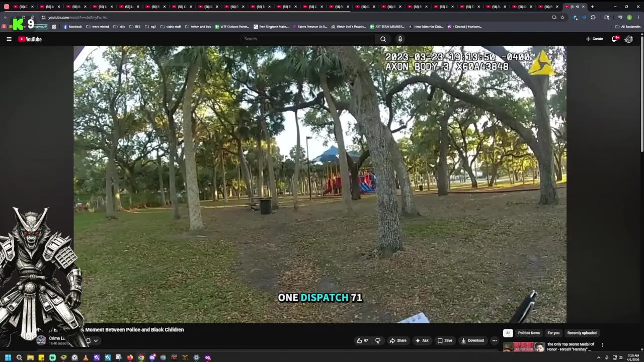Open the 'Free Ringtone Maker' bookmark
The width and height of the screenshot is (644, 362).
[271, 27]
